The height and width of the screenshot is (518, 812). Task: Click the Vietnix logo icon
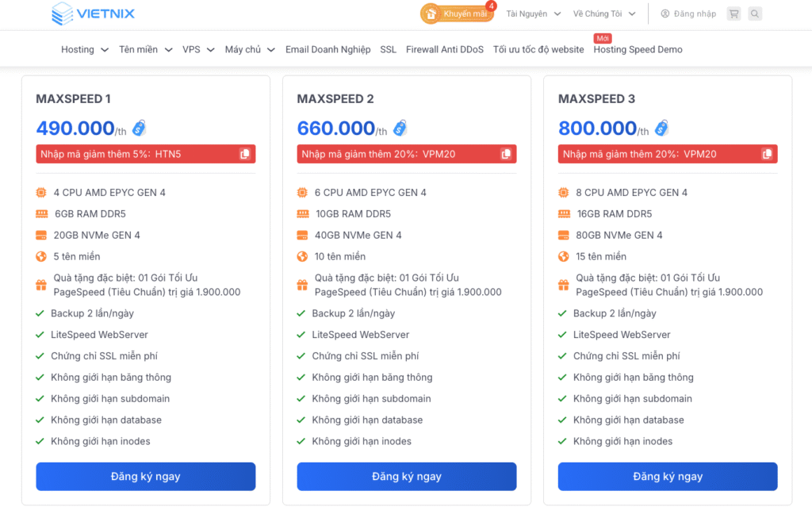click(62, 13)
